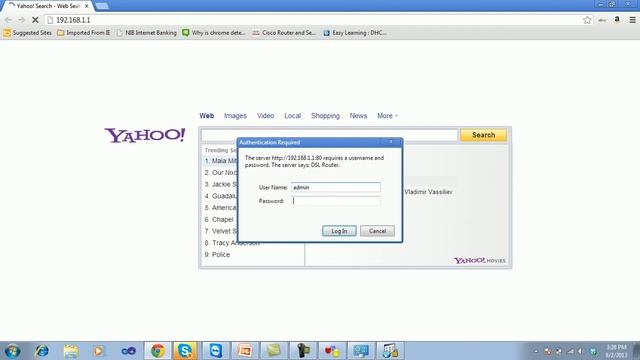Open trending item 6 Chapel
This screenshot has height=360, width=640.
click(x=219, y=220)
